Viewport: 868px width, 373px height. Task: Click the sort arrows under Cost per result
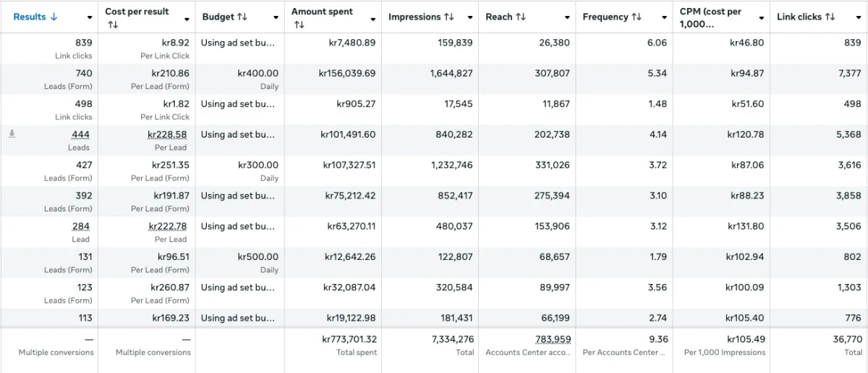[x=113, y=25]
